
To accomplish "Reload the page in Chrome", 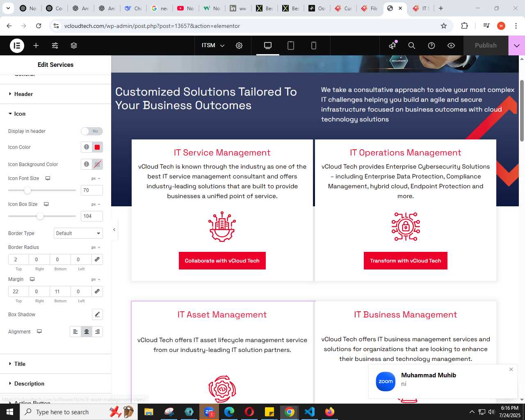I will (39, 26).
